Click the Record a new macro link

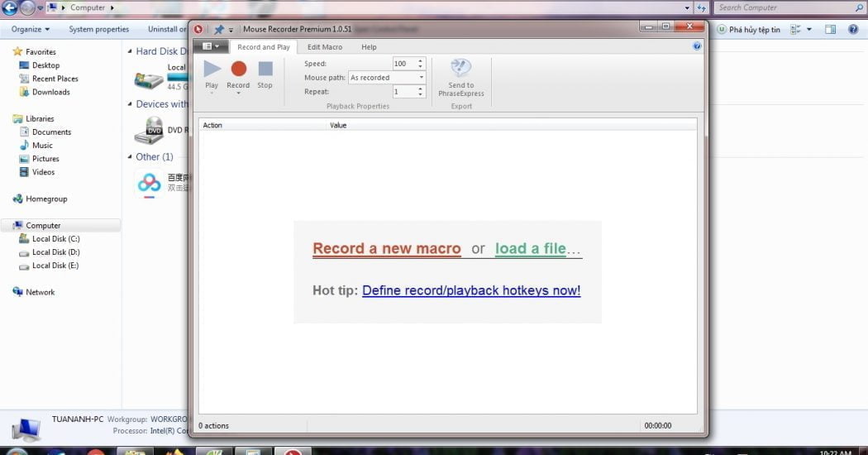coord(386,249)
